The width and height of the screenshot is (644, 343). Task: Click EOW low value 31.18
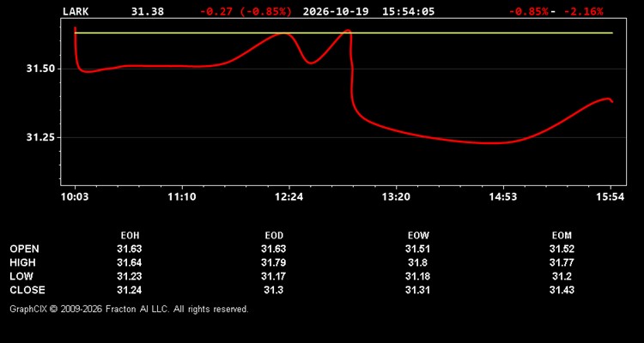[417, 276]
